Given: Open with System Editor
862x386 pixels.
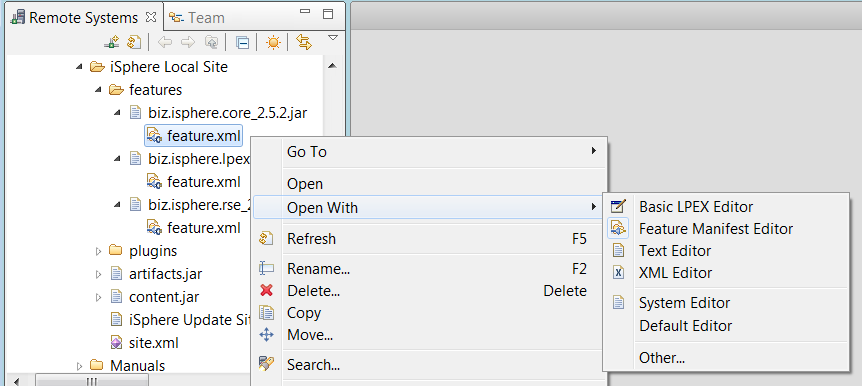Looking at the screenshot, I should [x=726, y=303].
